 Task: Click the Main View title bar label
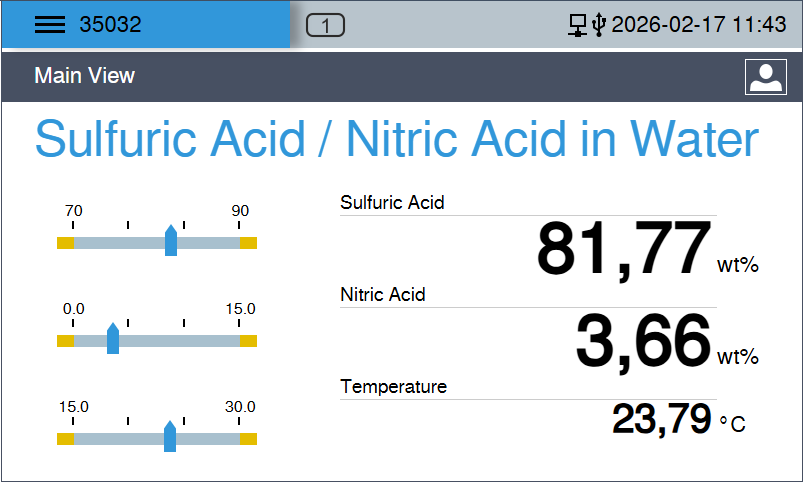[x=84, y=76]
